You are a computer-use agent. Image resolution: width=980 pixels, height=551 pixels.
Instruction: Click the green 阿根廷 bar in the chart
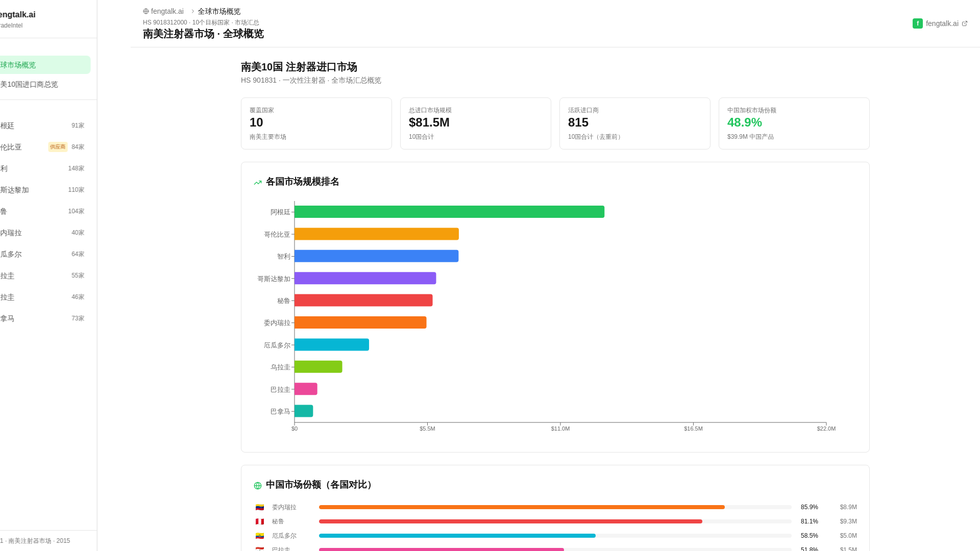(449, 212)
